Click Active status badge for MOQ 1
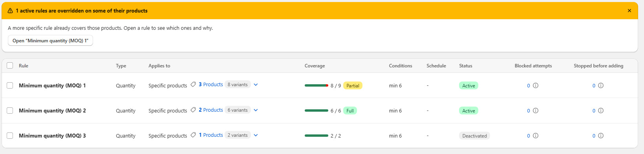The image size is (644, 154). point(468,85)
